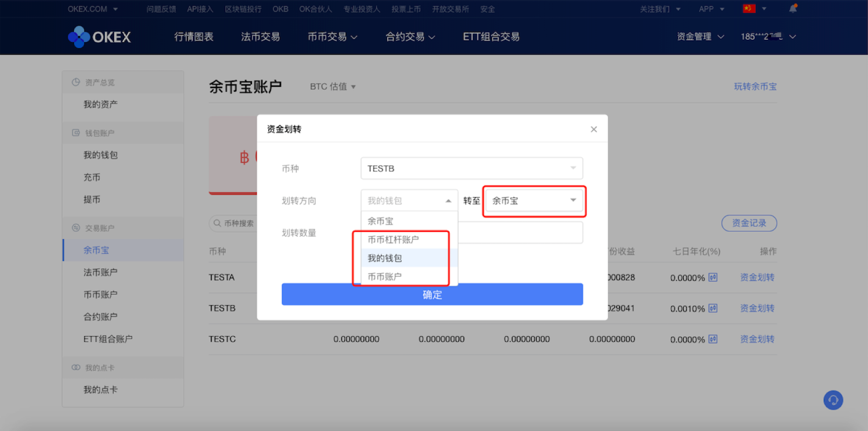Click 安全 in the top bar
868x431 pixels.
(487, 9)
